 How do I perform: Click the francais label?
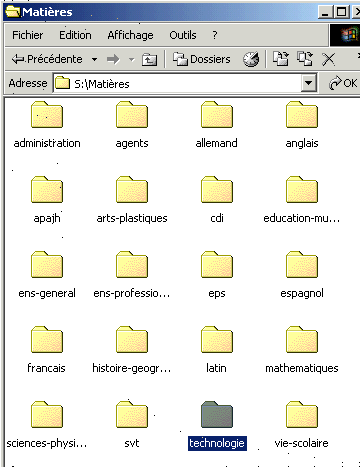[x=46, y=368]
